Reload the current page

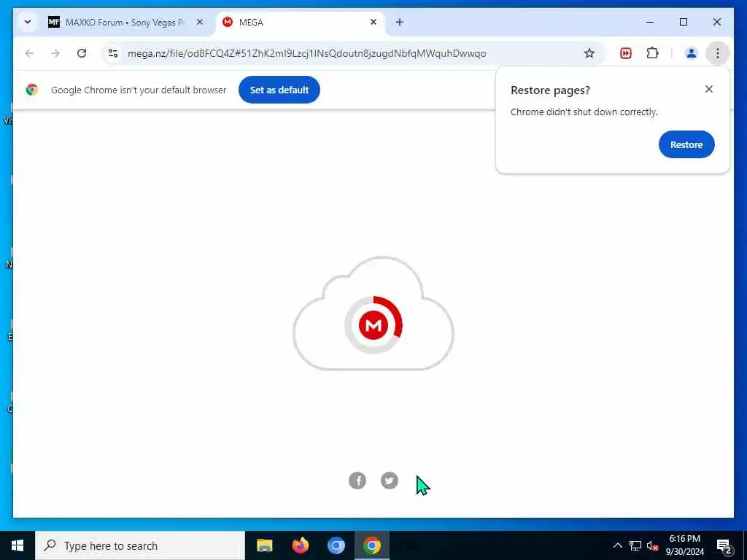pyautogui.click(x=82, y=53)
